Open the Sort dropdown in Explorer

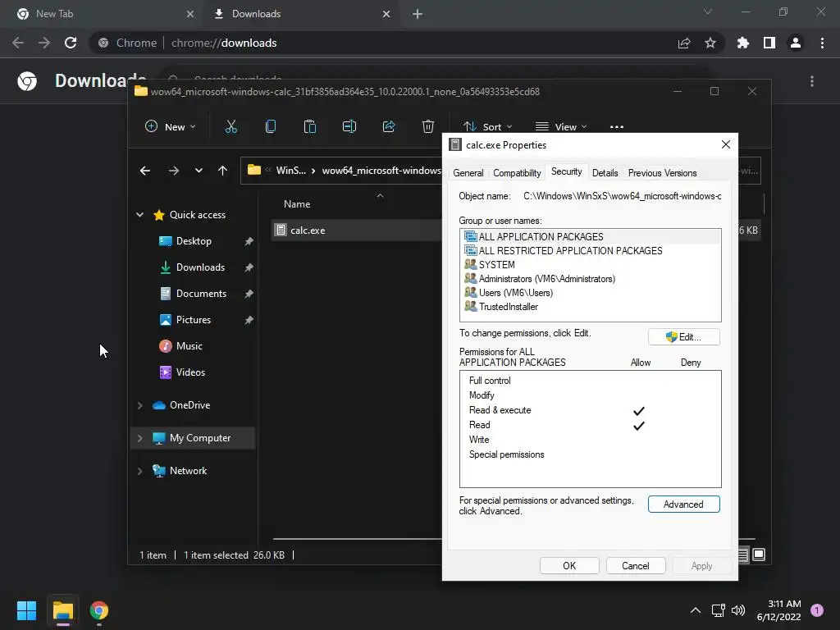487,126
